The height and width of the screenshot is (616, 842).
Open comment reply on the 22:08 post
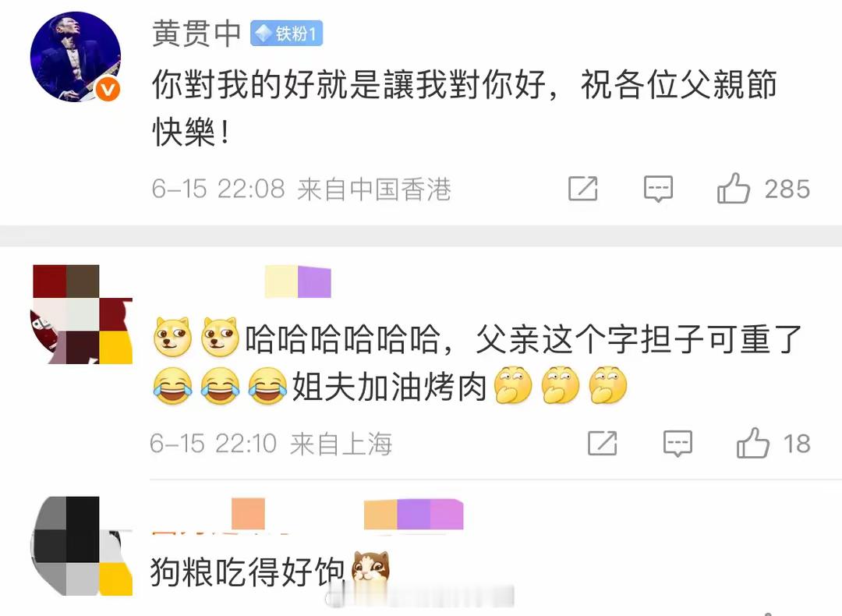coord(658,189)
